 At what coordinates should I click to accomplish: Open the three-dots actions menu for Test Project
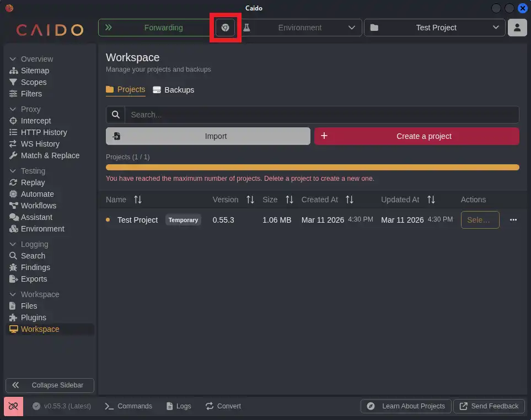tap(513, 220)
